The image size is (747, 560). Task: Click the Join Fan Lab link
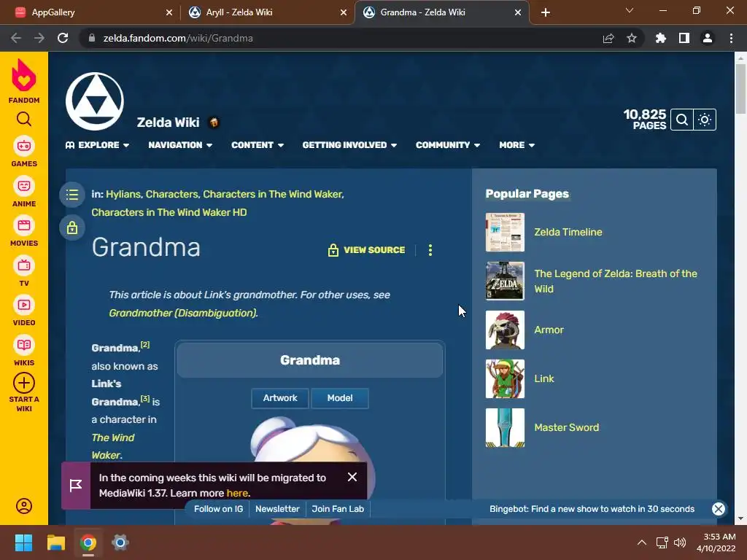tap(338, 508)
